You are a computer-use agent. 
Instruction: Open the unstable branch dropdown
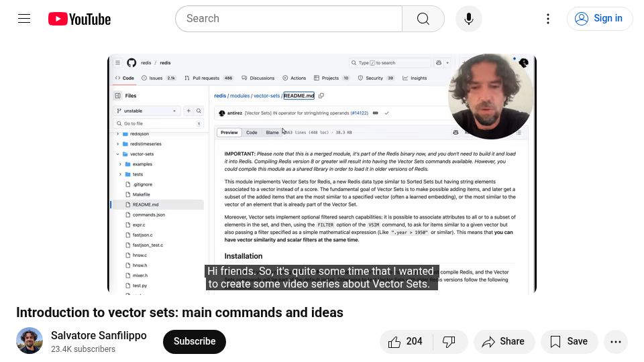coord(147,111)
